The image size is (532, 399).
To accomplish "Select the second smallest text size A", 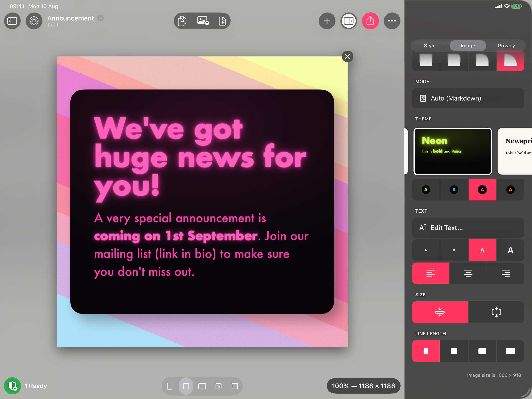I will [x=454, y=250].
